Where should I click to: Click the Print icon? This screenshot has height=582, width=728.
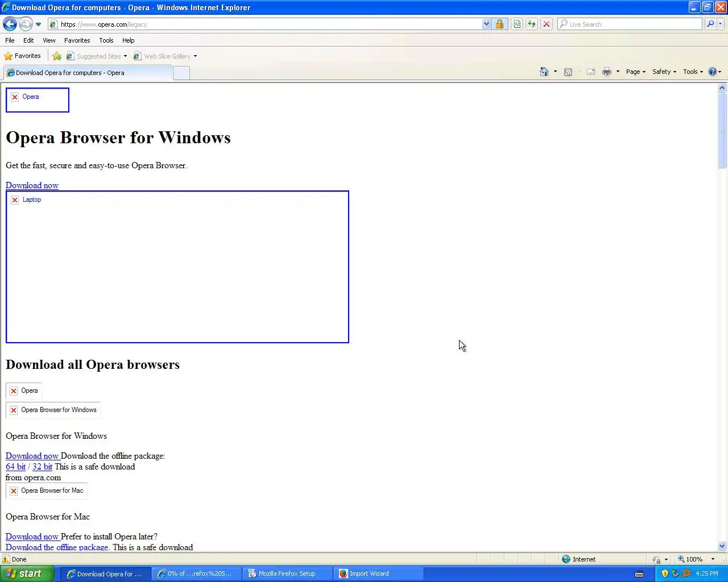point(607,72)
